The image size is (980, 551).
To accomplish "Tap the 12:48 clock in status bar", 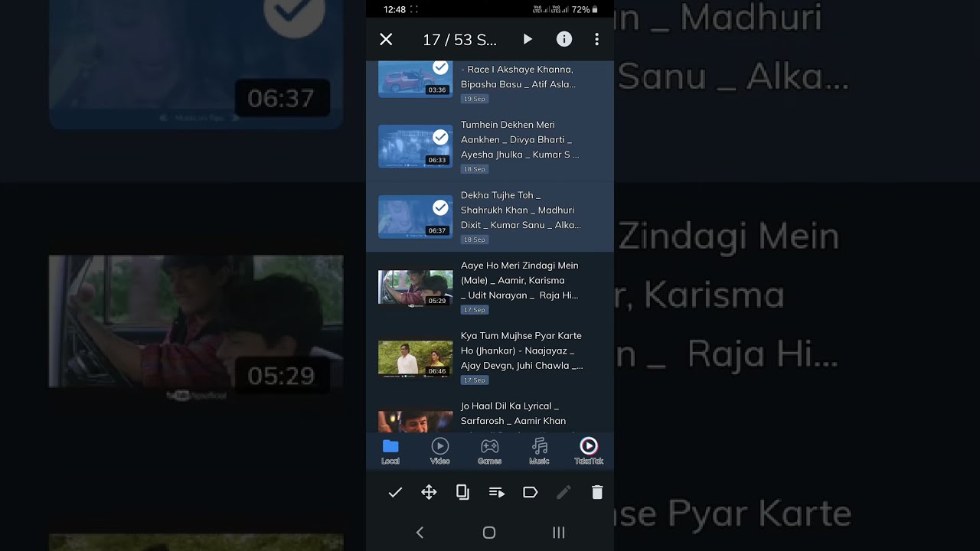I will click(394, 9).
